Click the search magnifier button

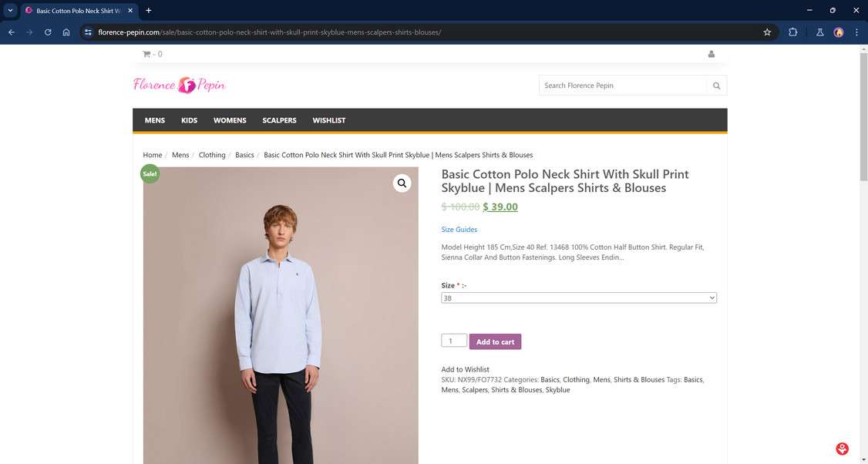[716, 86]
